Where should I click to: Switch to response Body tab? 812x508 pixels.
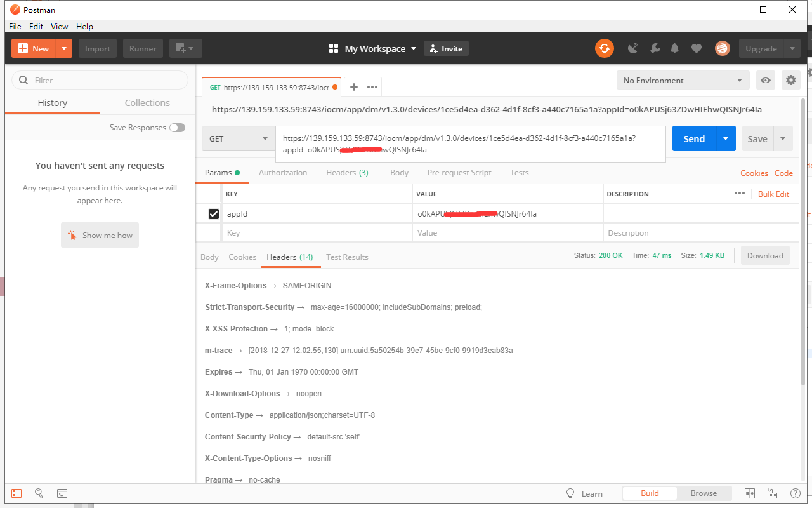pyautogui.click(x=209, y=257)
